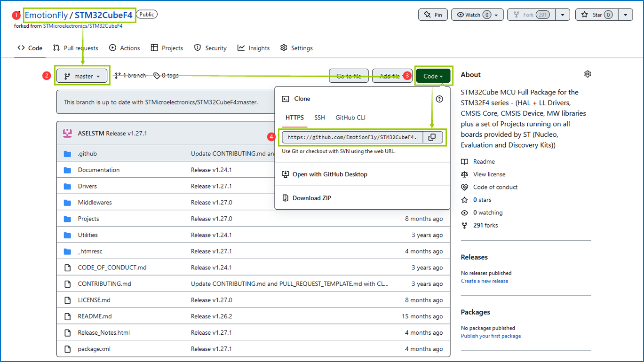Viewport: 644px width, 362px height.
Task: Open the Projects repository tab
Action: (167, 48)
